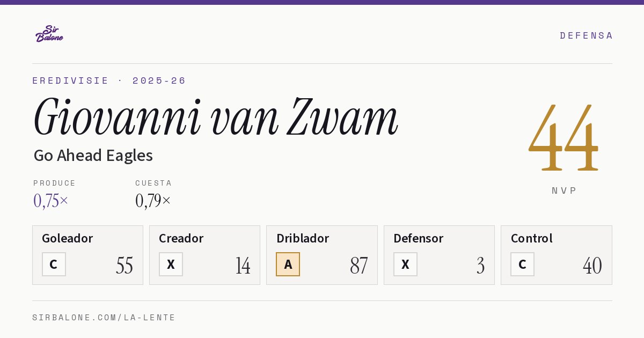
Task: Click the Go Ahead Eagles team name
Action: pyautogui.click(x=93, y=156)
